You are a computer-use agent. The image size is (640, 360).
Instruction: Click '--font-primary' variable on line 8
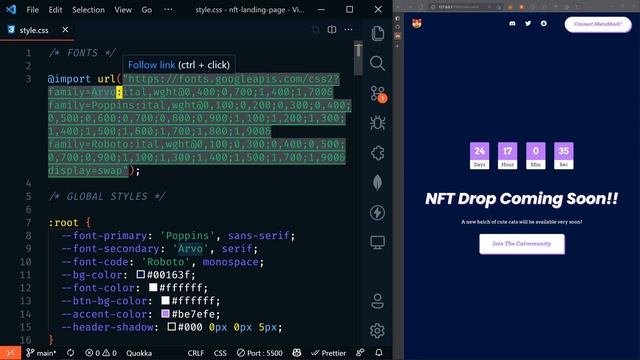[x=104, y=236]
